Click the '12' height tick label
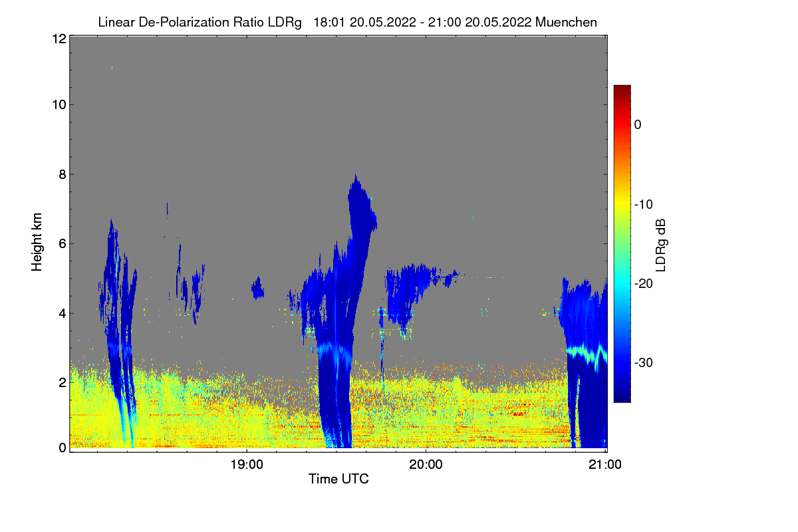This screenshot has height=532, width=798. click(58, 39)
